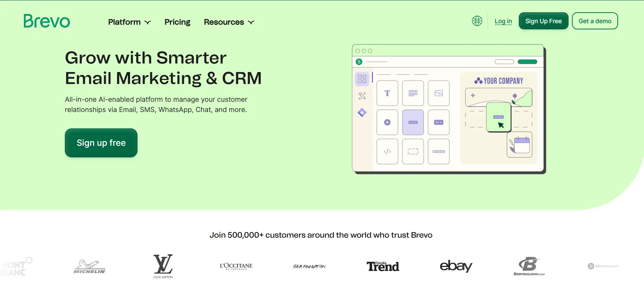This screenshot has width=644, height=281.
Task: Click the L'Occitane logo
Action: [236, 266]
